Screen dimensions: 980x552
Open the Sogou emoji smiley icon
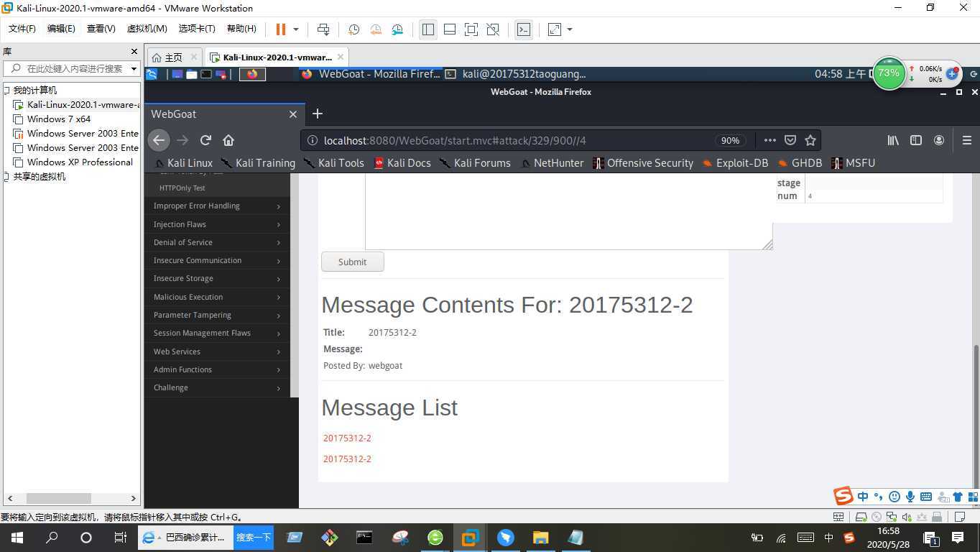[894, 497]
